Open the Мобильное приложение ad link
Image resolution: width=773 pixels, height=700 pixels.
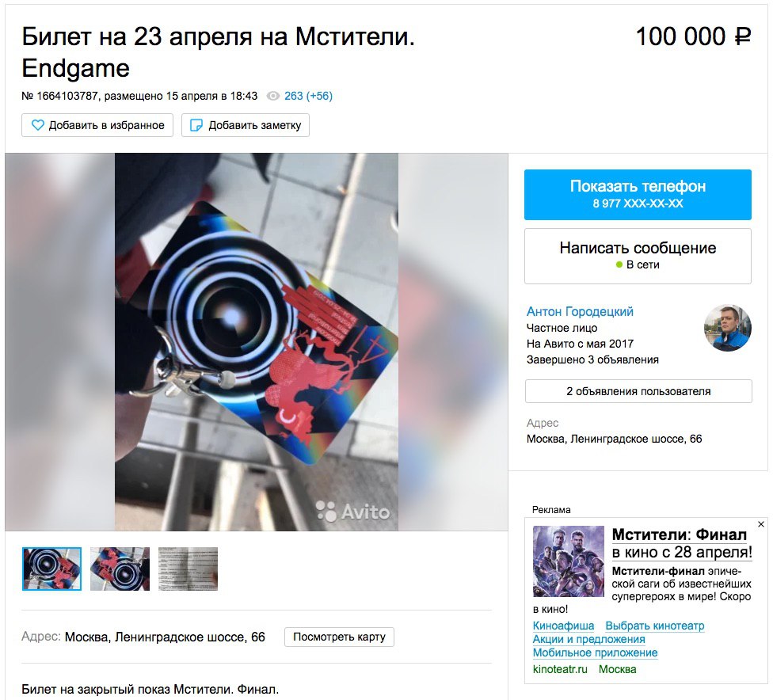coord(595,652)
